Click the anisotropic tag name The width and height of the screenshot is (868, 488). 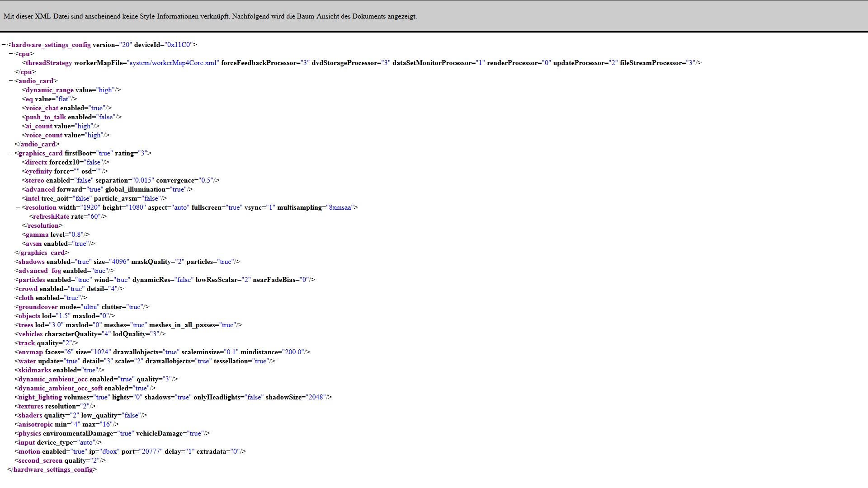(x=35, y=424)
